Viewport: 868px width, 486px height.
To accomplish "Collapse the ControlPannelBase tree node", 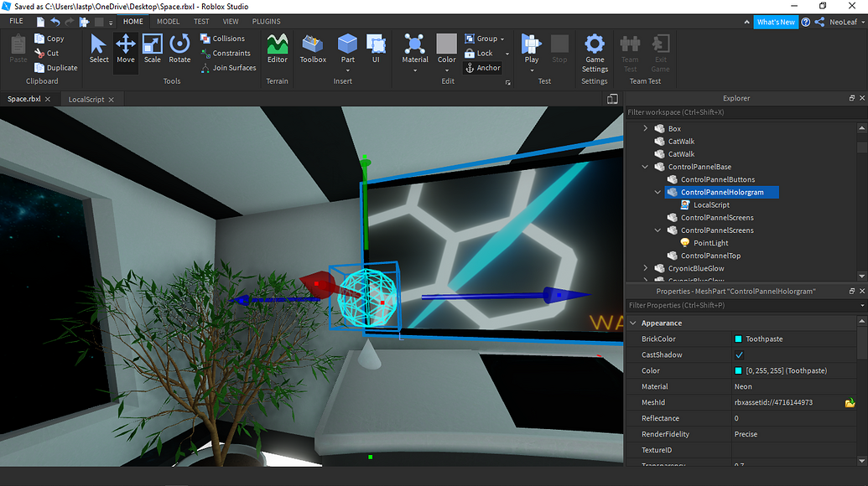I will coord(645,167).
